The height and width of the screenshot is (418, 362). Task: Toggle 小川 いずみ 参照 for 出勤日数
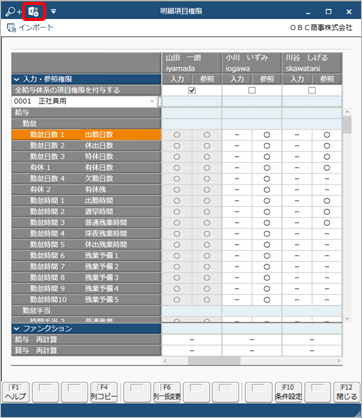click(x=267, y=135)
